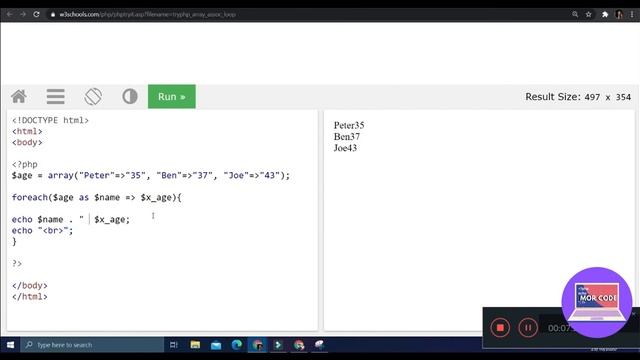
Task: Open the zoom magnifier icon in the address bar
Action: (575, 14)
